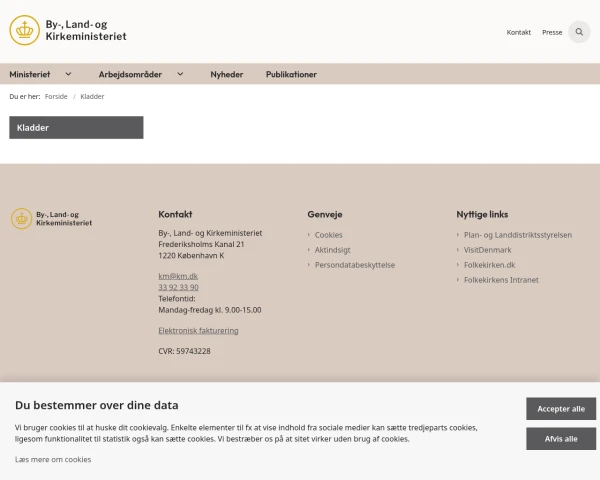Open the Aktindsigt shortcut link
This screenshot has height=480, width=600.
(x=332, y=250)
